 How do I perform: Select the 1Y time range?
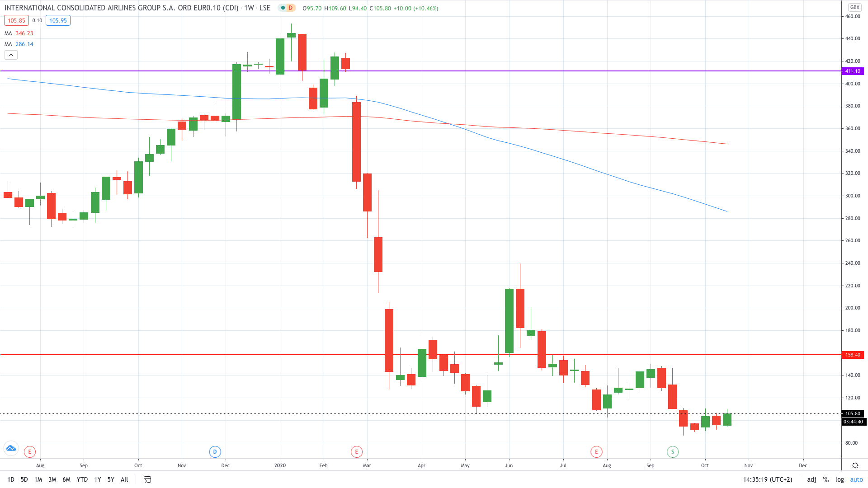(98, 479)
